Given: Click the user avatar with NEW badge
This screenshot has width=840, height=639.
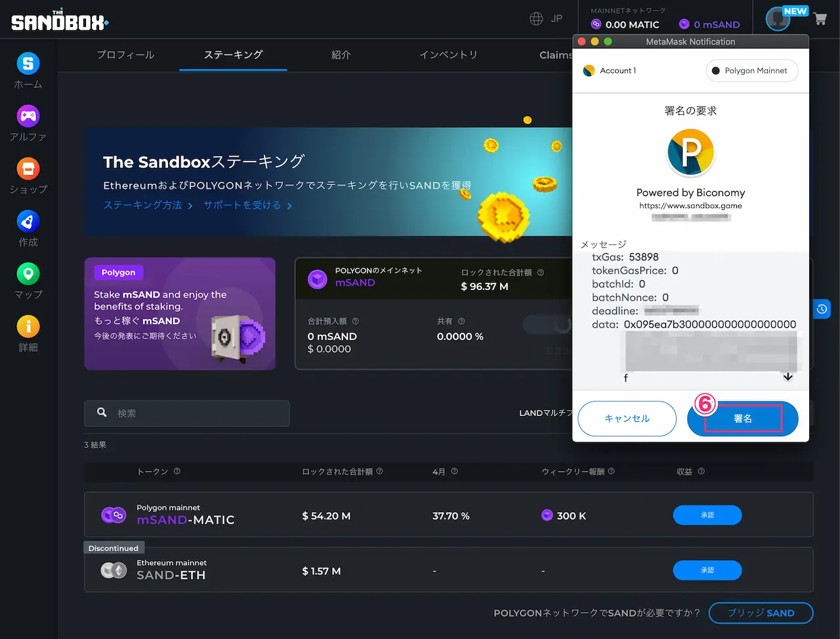Looking at the screenshot, I should pos(778,19).
